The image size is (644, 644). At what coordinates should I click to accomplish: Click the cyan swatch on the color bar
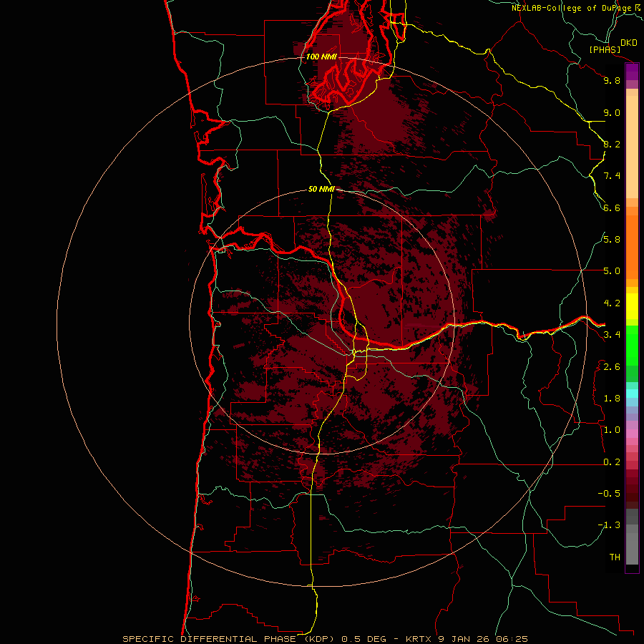632,394
